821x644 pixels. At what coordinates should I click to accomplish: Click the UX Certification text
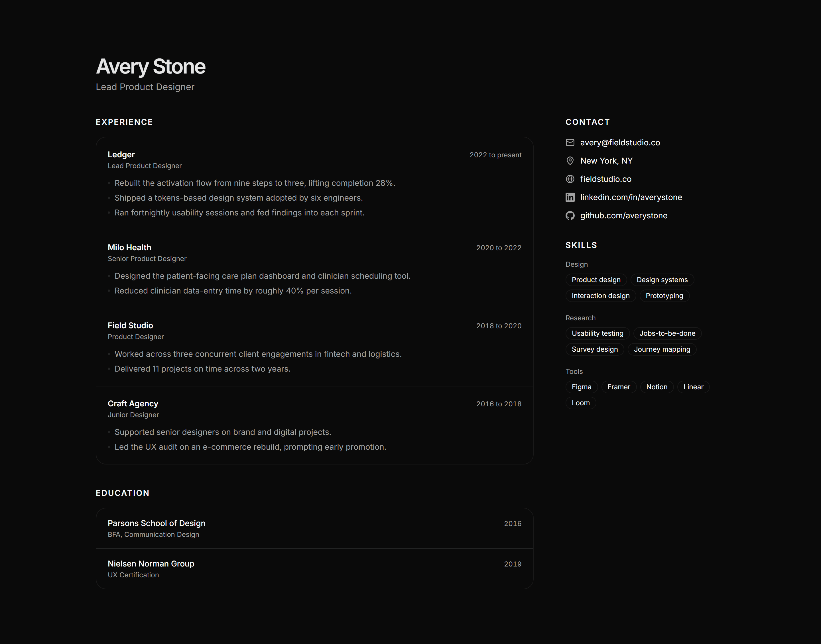point(133,575)
